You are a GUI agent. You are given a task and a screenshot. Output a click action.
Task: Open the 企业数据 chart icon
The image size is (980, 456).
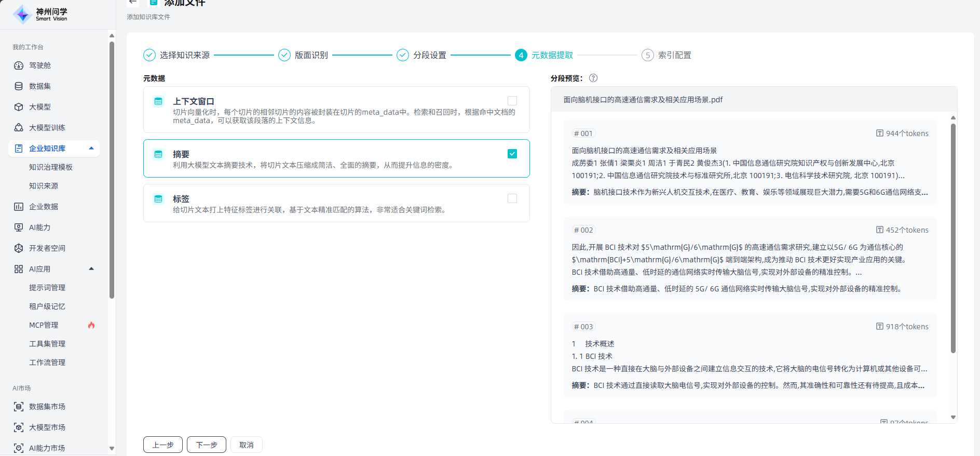19,207
